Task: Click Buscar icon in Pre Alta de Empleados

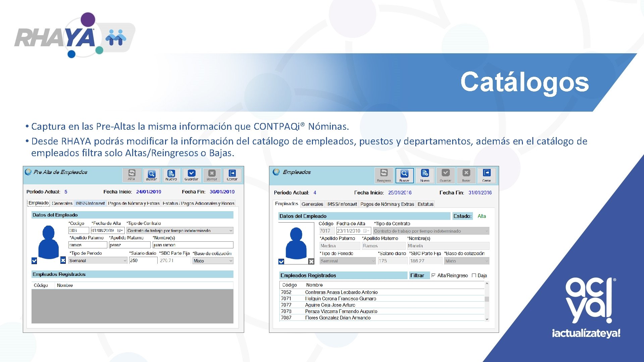Action: (x=152, y=175)
